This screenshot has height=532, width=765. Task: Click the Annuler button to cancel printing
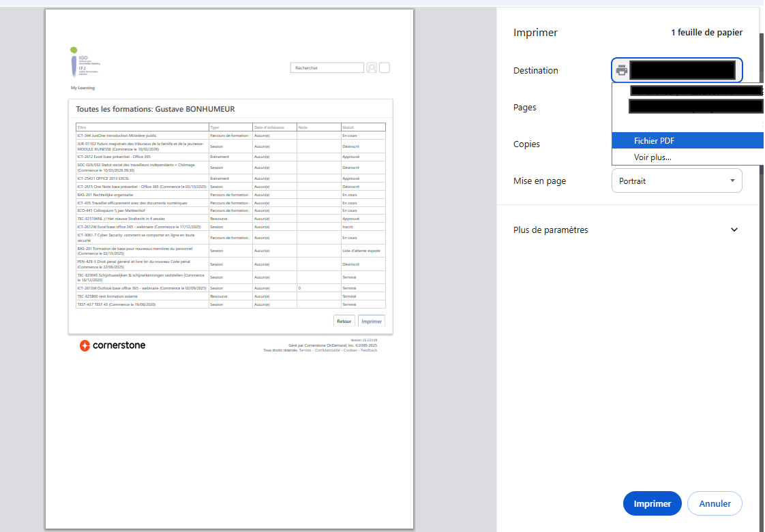click(x=715, y=503)
